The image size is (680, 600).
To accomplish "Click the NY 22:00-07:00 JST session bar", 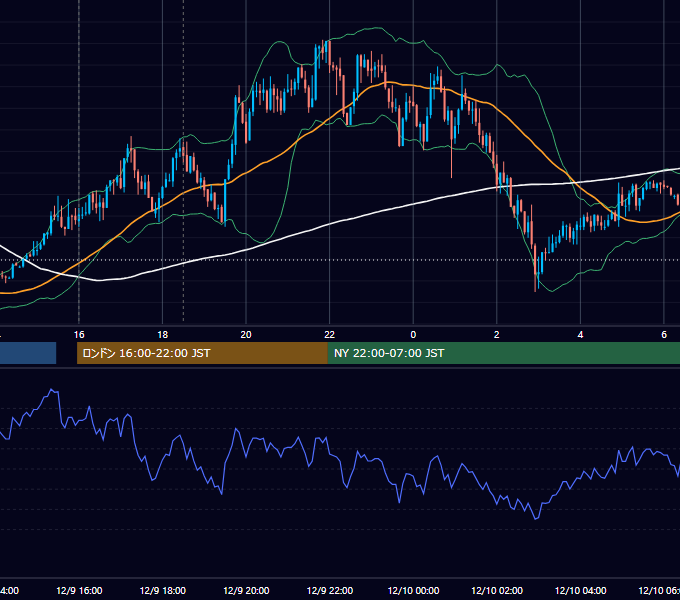I will point(503,353).
